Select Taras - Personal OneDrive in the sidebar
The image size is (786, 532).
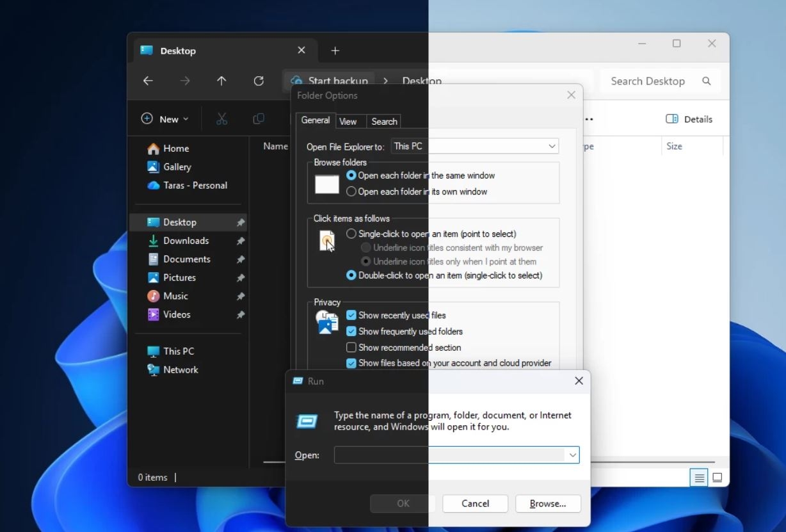[x=188, y=186]
